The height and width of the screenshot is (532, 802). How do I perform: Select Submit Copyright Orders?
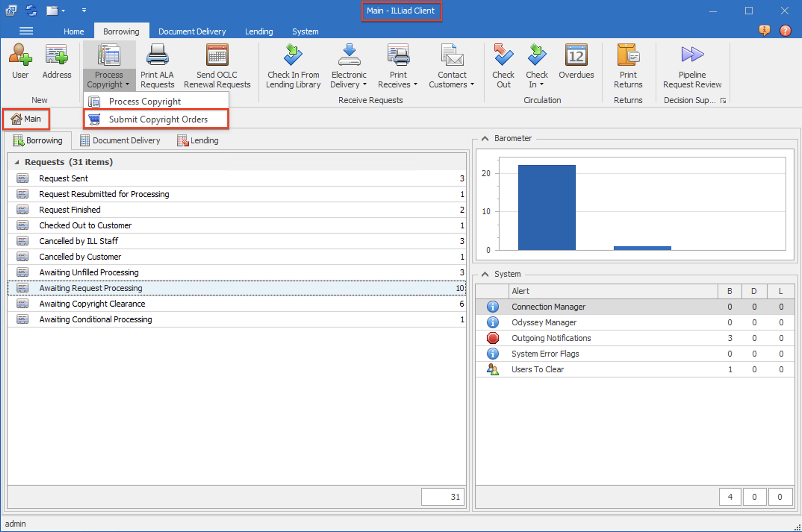click(x=158, y=119)
